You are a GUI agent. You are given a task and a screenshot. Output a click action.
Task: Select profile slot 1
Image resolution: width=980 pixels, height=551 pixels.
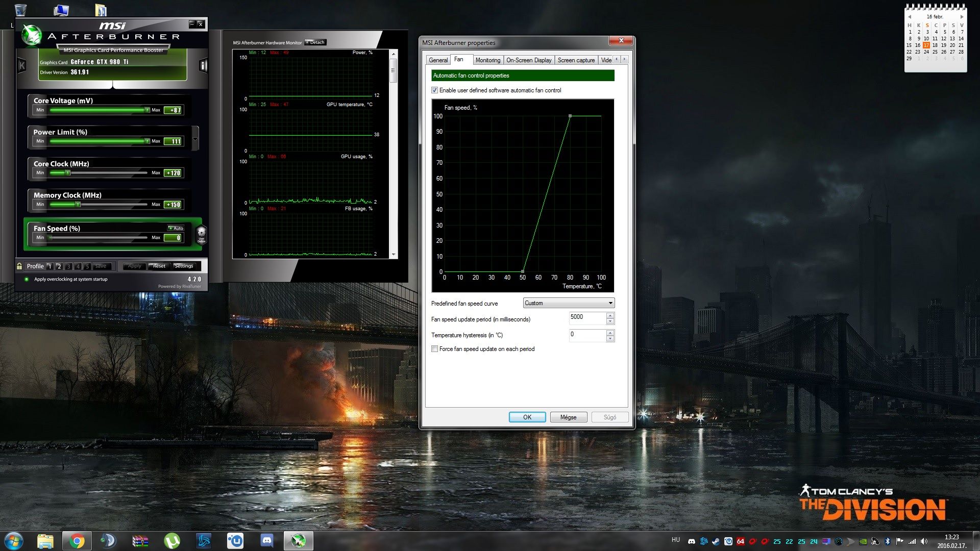[50, 266]
